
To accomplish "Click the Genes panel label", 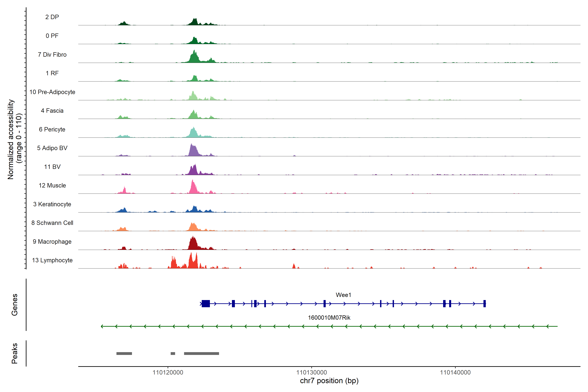I will [15, 305].
